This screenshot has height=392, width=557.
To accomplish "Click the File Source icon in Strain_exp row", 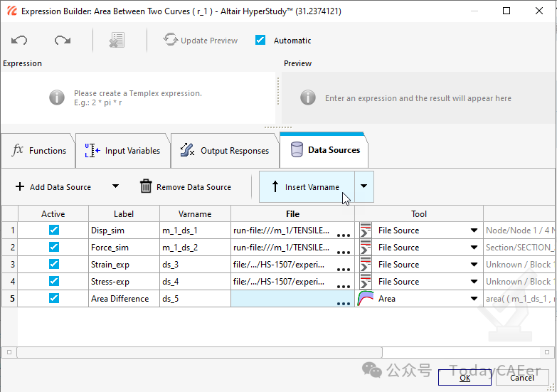I will pyautogui.click(x=366, y=264).
